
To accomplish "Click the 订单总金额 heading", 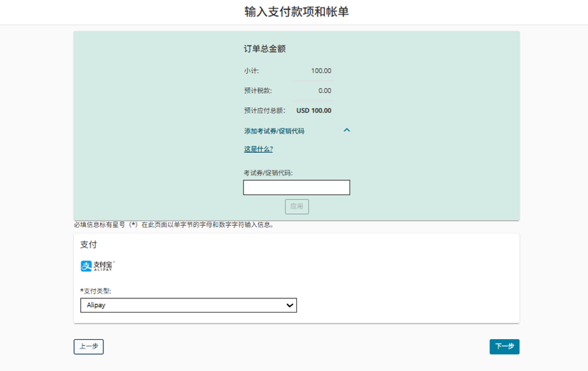I will (x=264, y=49).
